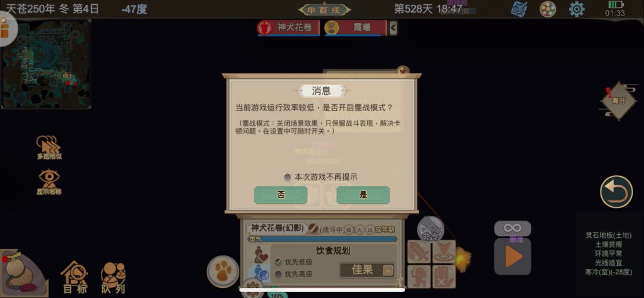Toggle the 显示名称 eye icon

(49, 182)
